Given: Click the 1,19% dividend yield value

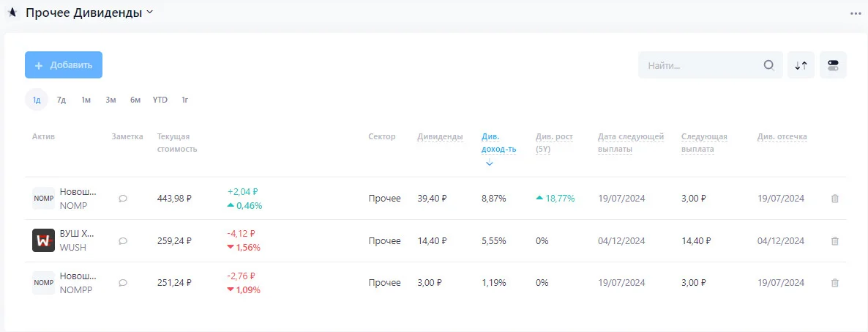Looking at the screenshot, I should point(494,283).
